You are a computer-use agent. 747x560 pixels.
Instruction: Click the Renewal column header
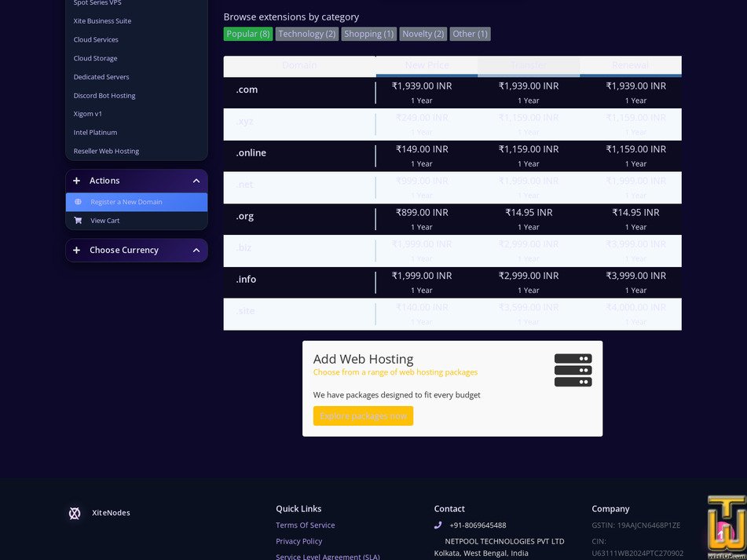click(x=631, y=65)
